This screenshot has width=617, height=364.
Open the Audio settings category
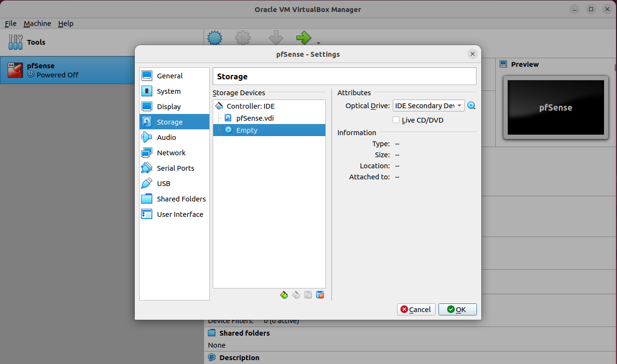coord(174,138)
